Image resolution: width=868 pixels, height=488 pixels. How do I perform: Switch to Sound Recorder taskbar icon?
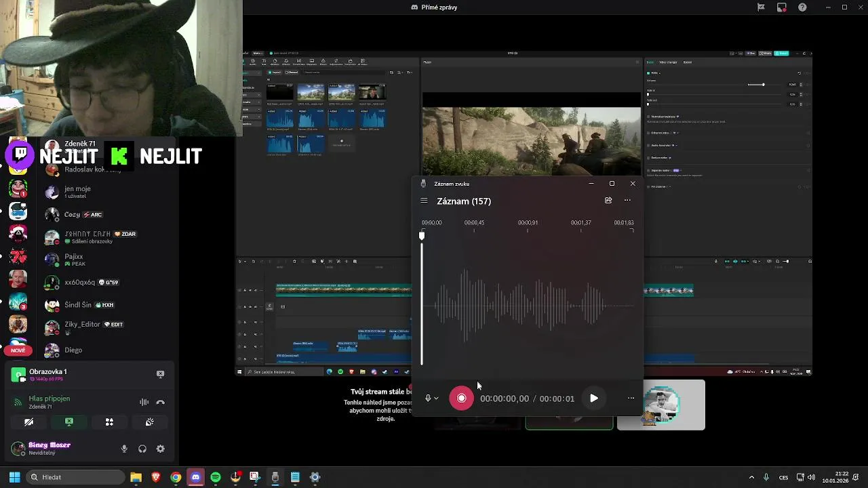click(275, 477)
